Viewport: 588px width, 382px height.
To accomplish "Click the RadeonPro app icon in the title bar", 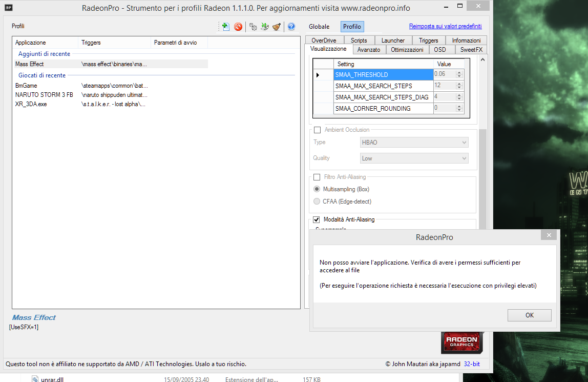I will (8, 8).
